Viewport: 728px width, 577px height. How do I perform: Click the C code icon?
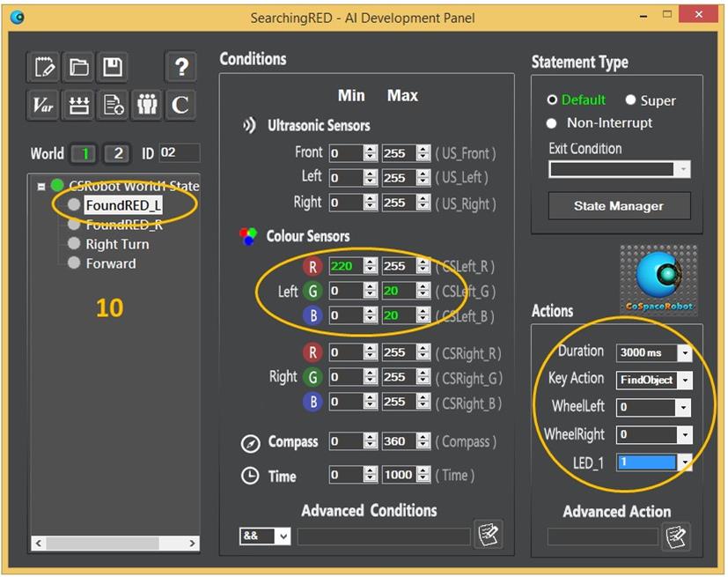[x=180, y=105]
